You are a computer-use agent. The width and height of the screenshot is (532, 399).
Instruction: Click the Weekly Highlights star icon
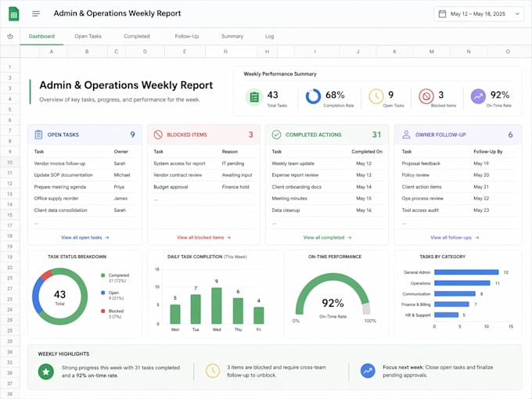point(46,372)
